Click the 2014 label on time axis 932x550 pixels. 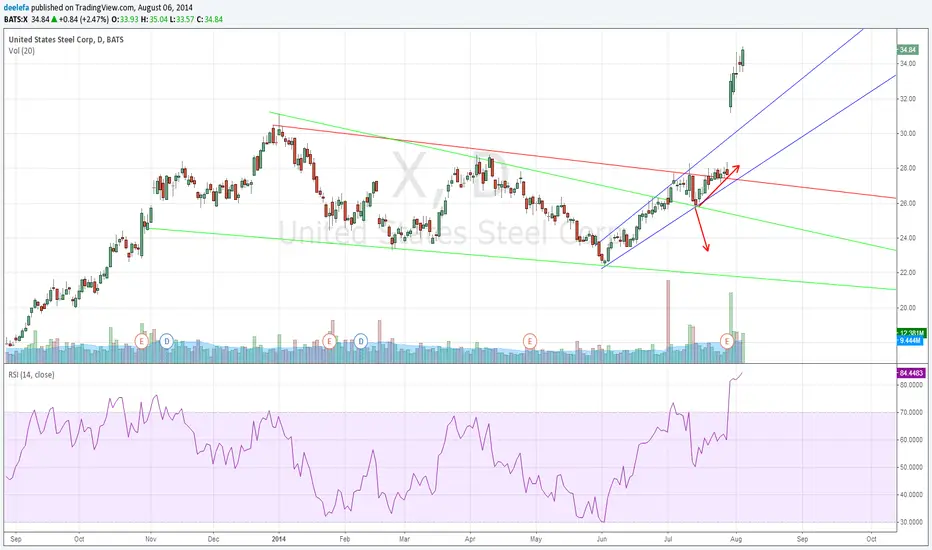(279, 539)
